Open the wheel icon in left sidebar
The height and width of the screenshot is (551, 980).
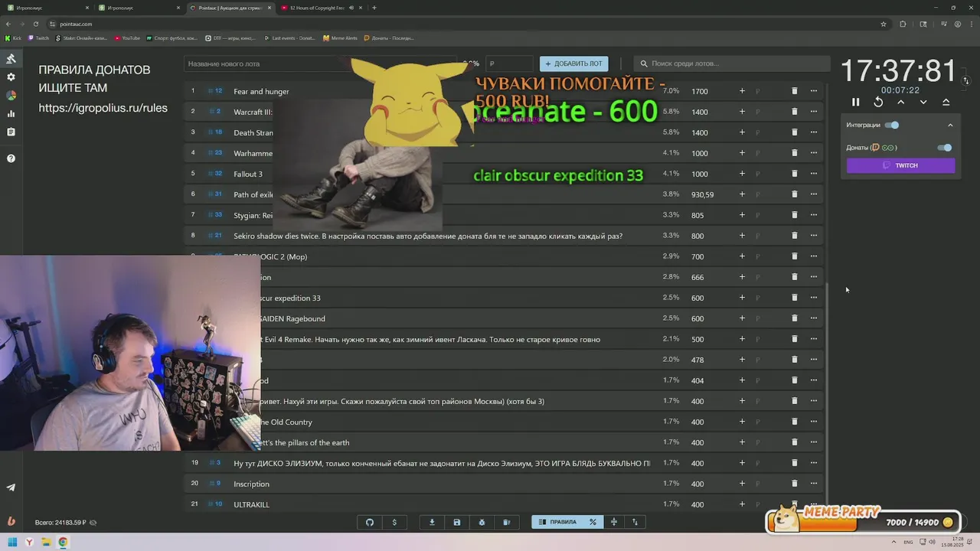[11, 96]
